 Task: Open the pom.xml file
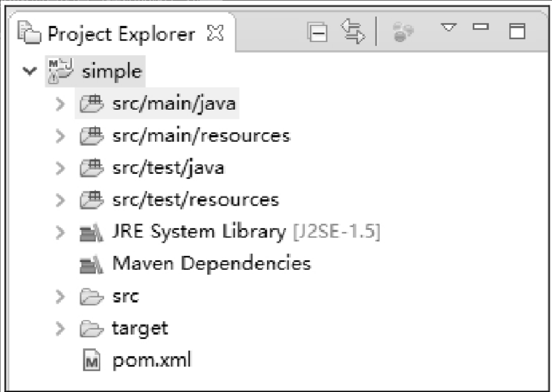[151, 360]
